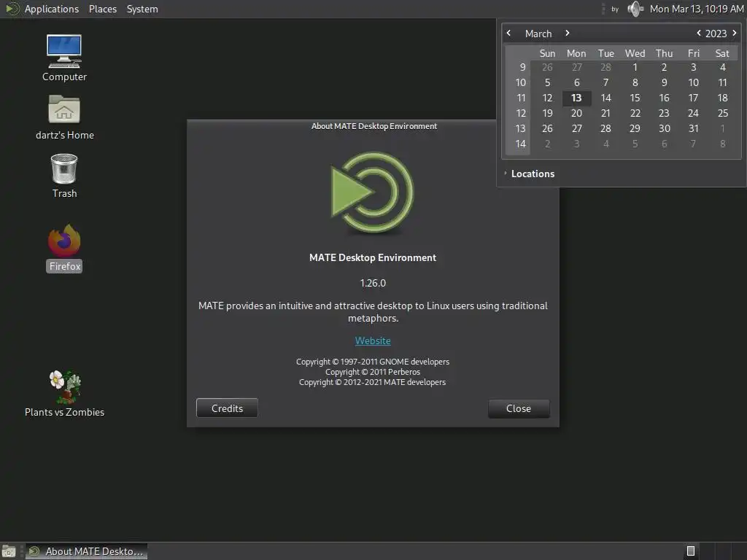
Task: Select March 13 in the calendar
Action: pos(576,98)
